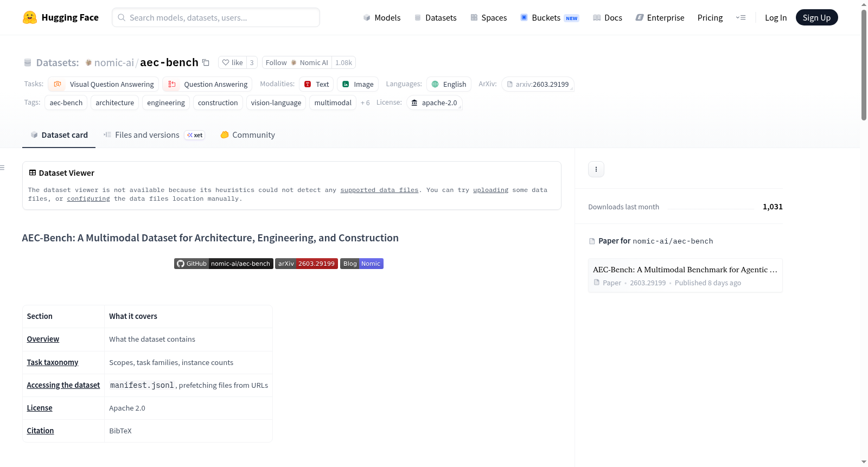This screenshot has height=467, width=868.
Task: Jump to Accessing the dataset section
Action: 63,385
